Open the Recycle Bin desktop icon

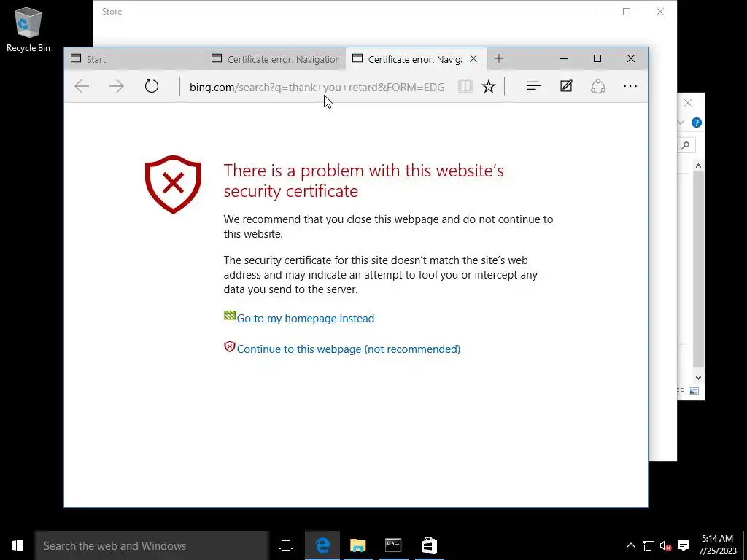[x=28, y=29]
